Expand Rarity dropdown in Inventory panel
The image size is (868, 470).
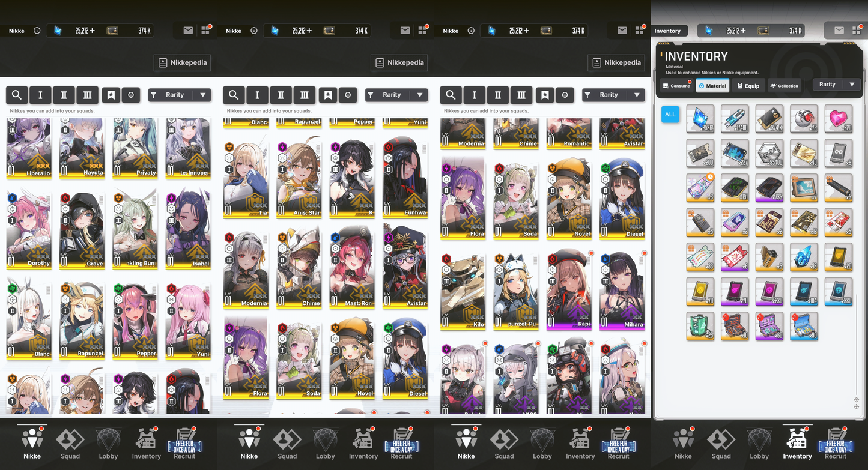coord(837,85)
